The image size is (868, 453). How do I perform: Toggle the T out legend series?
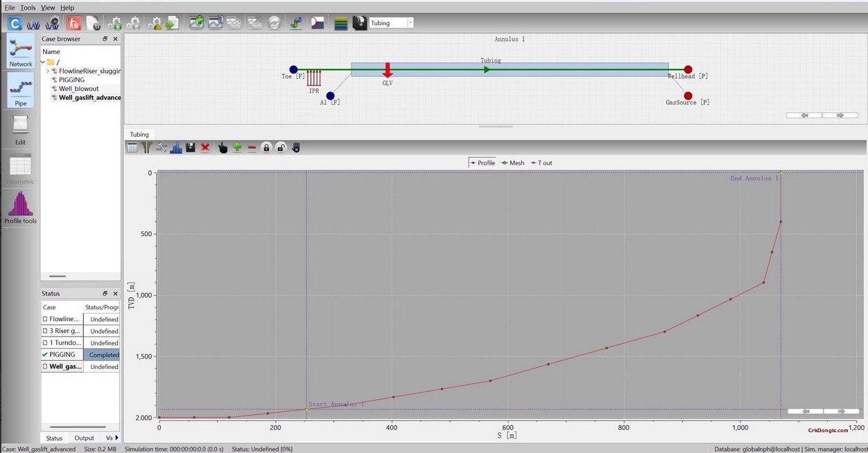541,163
